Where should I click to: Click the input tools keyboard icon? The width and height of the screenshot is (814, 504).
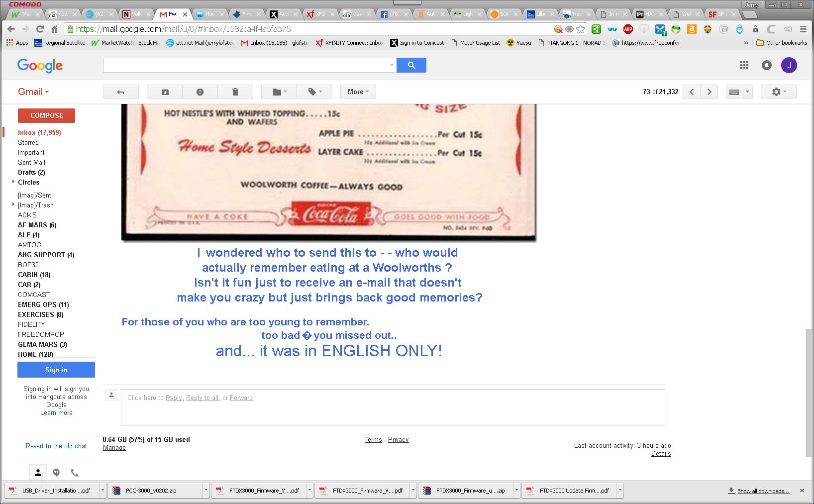734,92
